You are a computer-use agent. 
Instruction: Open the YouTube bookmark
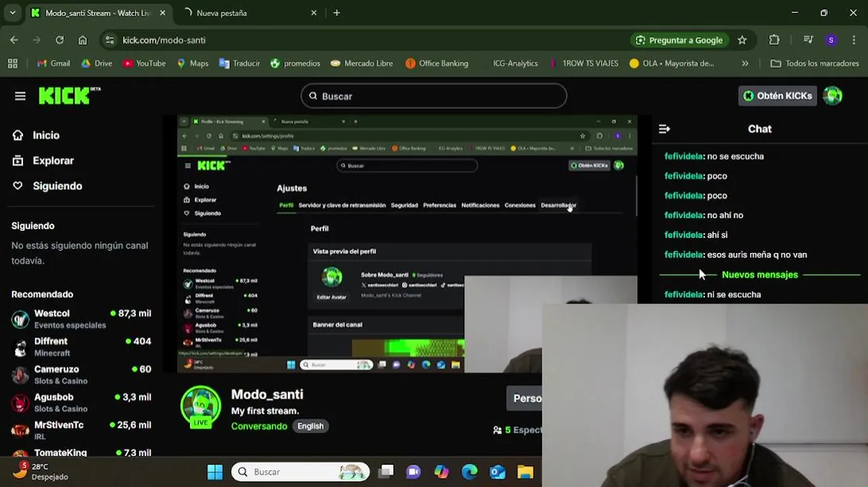pyautogui.click(x=144, y=63)
